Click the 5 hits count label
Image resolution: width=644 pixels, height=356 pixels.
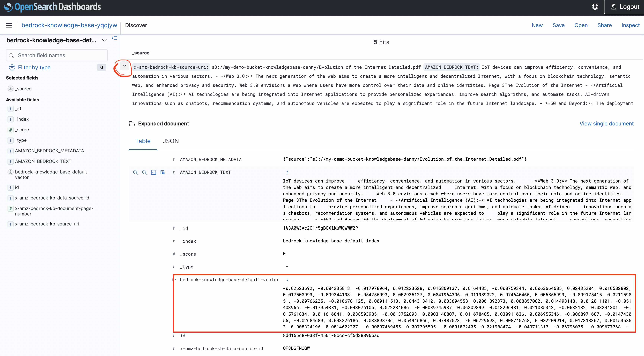[x=381, y=42]
